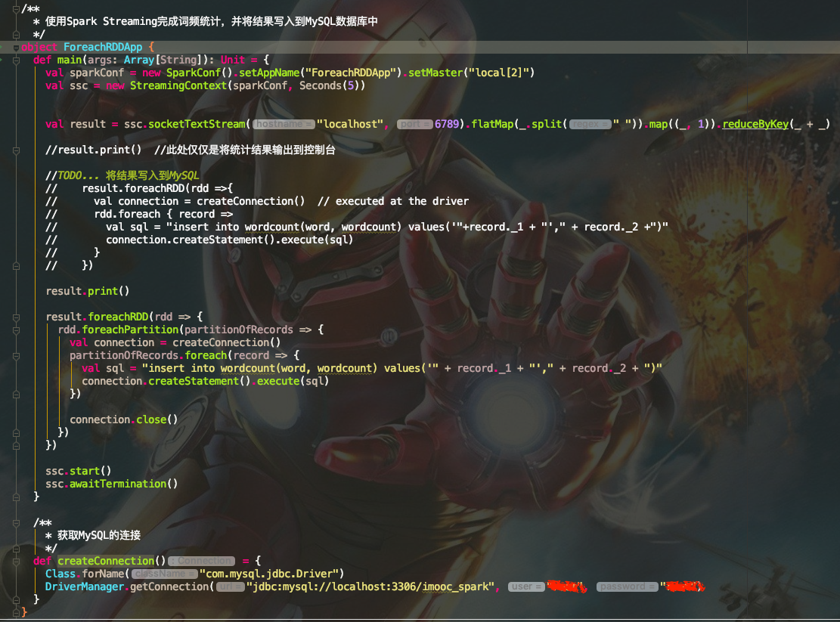Collapse the rdd.foreachPartition block fold marker
The image size is (840, 622).
pyautogui.click(x=16, y=330)
